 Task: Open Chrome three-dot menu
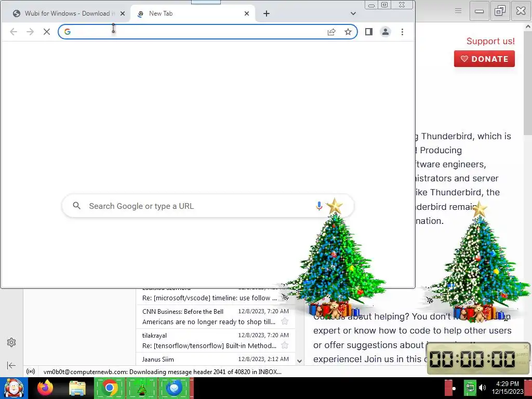[403, 32]
